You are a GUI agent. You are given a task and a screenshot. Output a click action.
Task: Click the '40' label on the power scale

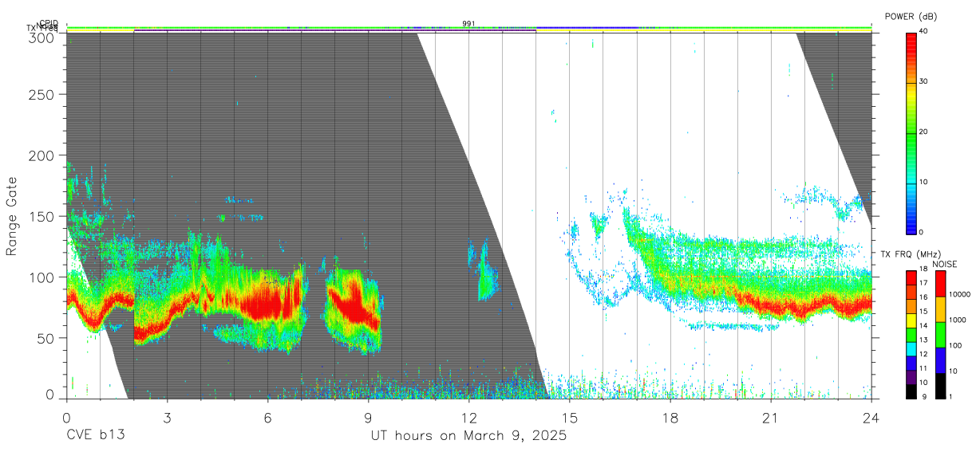pyautogui.click(x=923, y=31)
